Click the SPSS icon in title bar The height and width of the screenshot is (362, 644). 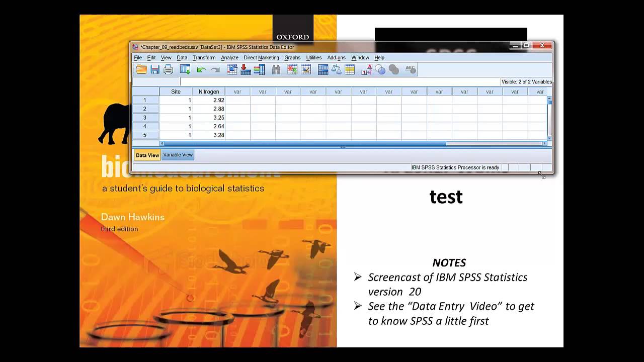(x=135, y=47)
